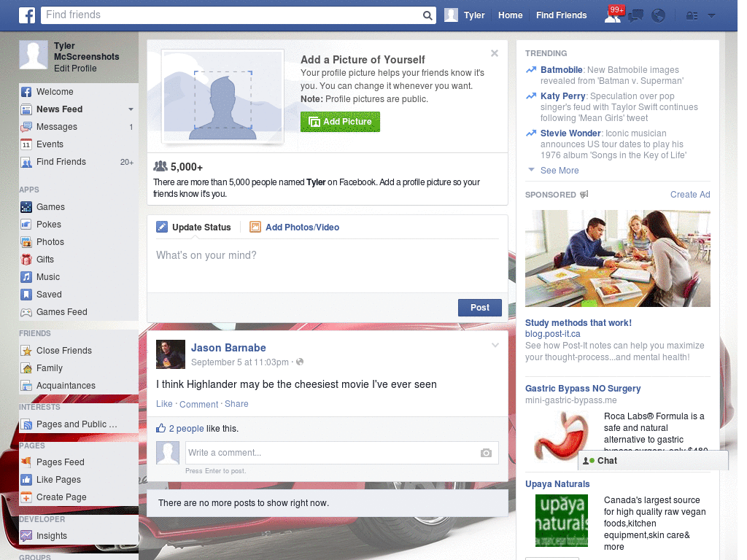The height and width of the screenshot is (560, 747).
Task: Open Find Friends in top bar
Action: 561,15
